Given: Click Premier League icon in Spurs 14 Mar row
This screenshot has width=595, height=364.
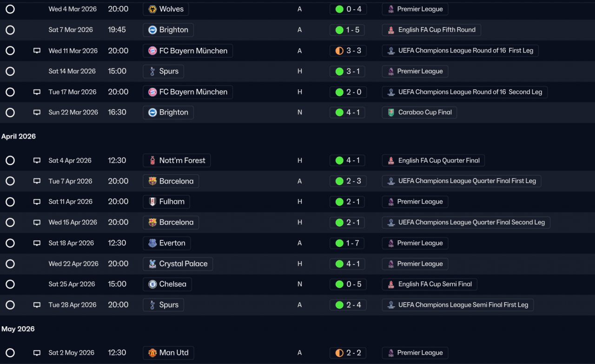Looking at the screenshot, I should click(391, 71).
